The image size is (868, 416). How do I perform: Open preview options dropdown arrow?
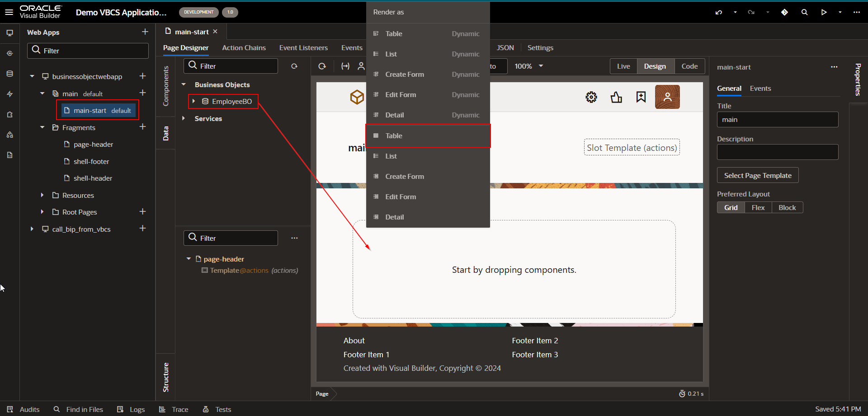(x=840, y=12)
